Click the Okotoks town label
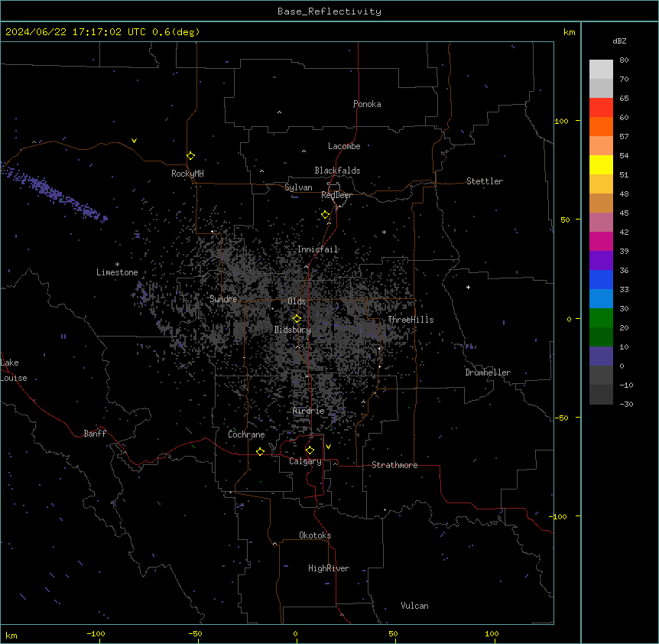The height and width of the screenshot is (644, 659). click(315, 535)
